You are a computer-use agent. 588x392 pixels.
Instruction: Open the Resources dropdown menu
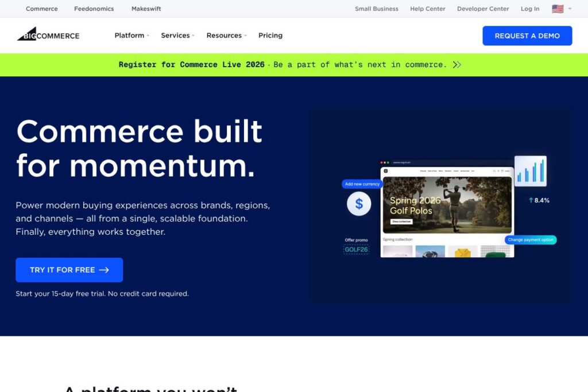click(x=226, y=36)
